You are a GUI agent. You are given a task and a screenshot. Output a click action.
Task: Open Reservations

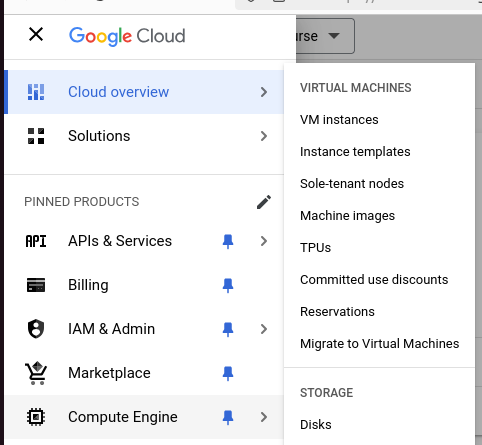[x=379, y=312]
